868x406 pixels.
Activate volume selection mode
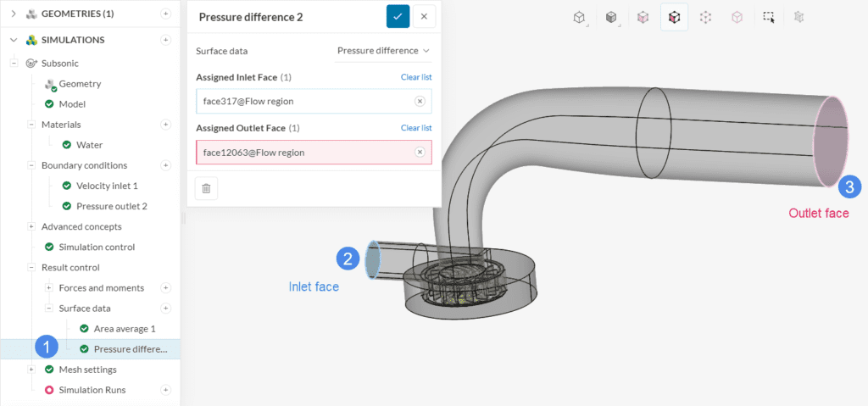[x=643, y=17]
